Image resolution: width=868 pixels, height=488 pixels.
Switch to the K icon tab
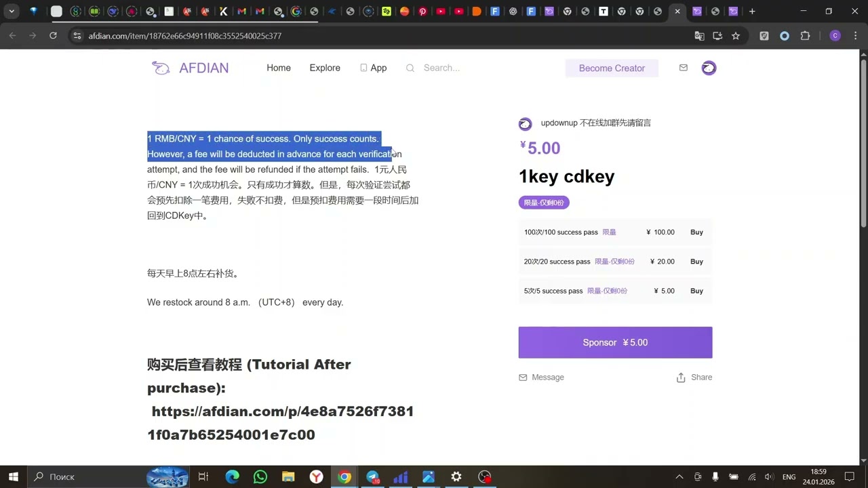click(x=223, y=12)
